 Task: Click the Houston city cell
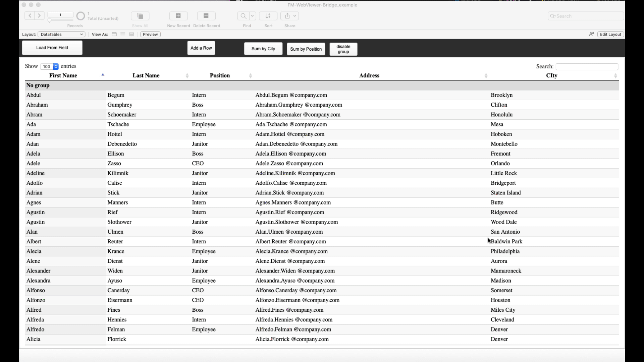(x=554, y=300)
